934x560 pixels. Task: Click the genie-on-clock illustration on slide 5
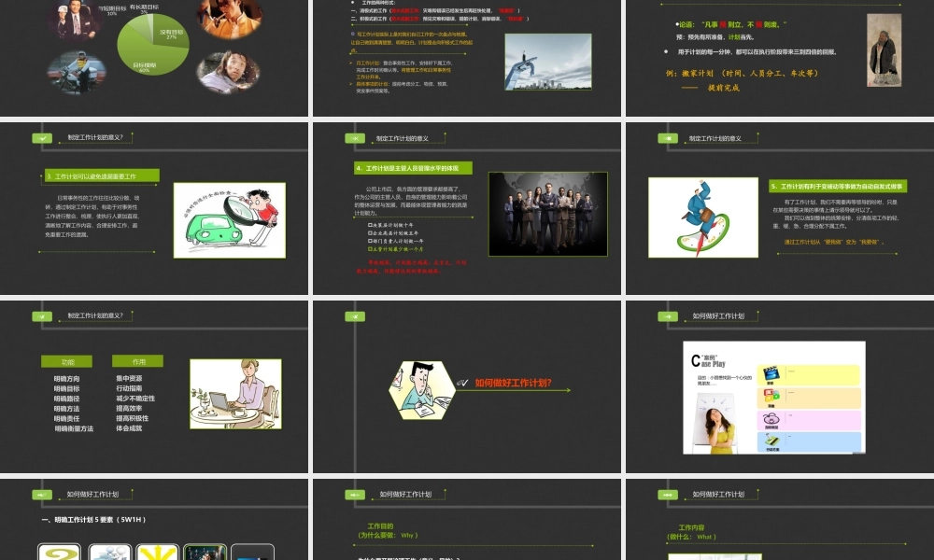(x=702, y=217)
